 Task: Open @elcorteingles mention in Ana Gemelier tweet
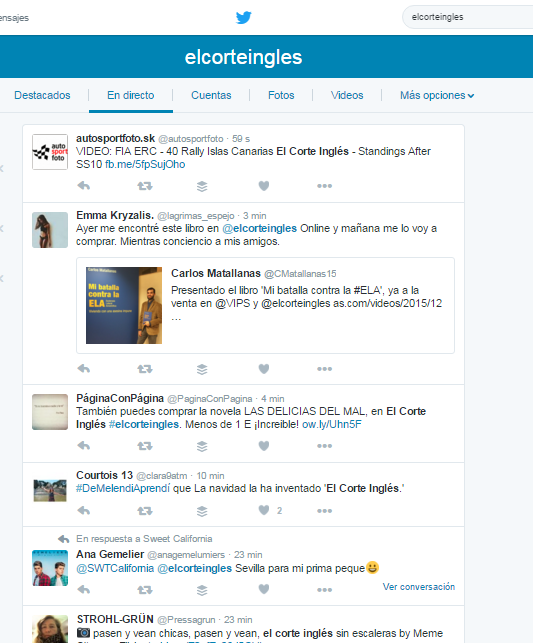195,568
